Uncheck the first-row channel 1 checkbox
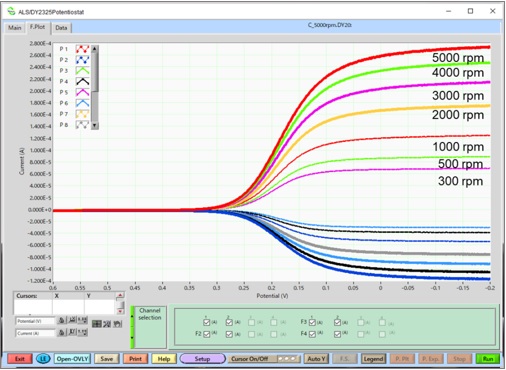Image resolution: width=506 pixels, height=370 pixels. (x=206, y=322)
